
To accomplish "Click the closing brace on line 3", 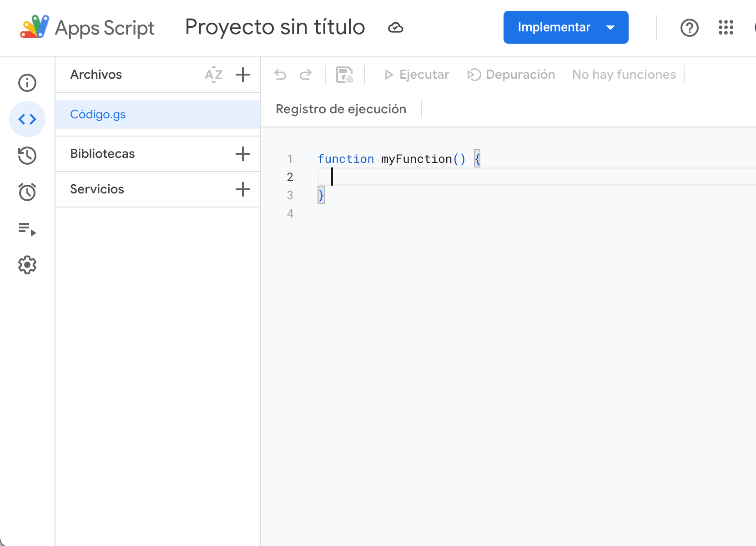I will coord(321,195).
